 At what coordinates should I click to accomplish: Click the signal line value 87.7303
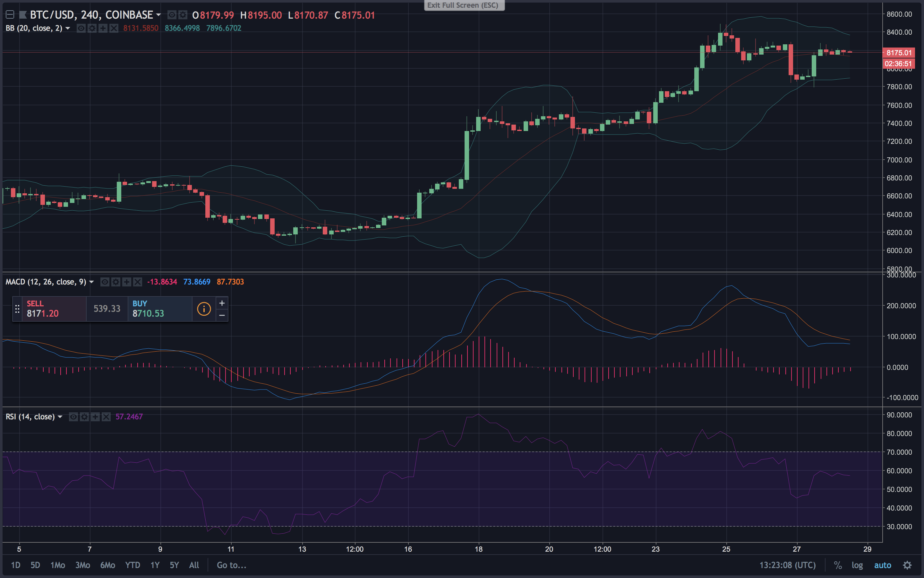(230, 282)
